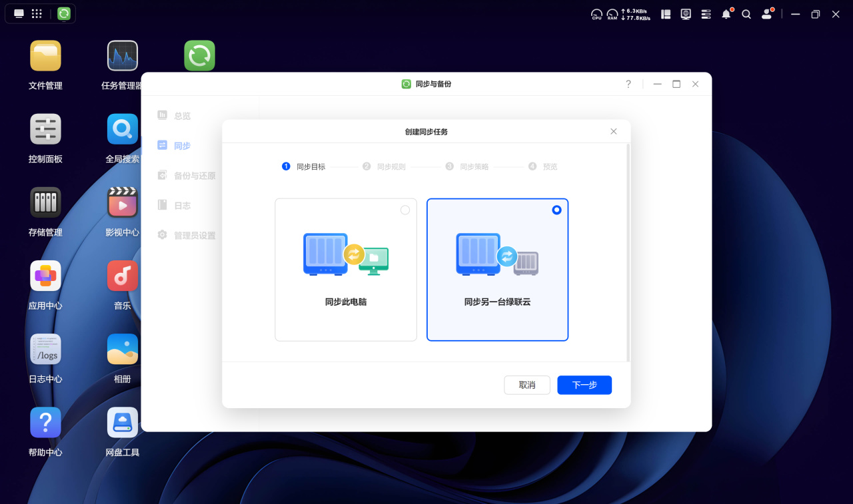Viewport: 853px width, 504px height.
Task: Click the 下一步 button
Action: pos(584,385)
